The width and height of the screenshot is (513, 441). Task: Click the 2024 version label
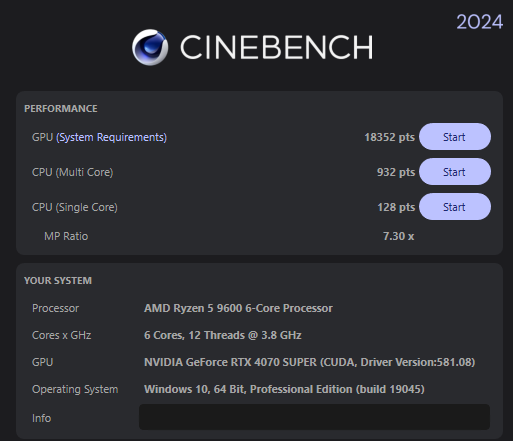(x=479, y=22)
